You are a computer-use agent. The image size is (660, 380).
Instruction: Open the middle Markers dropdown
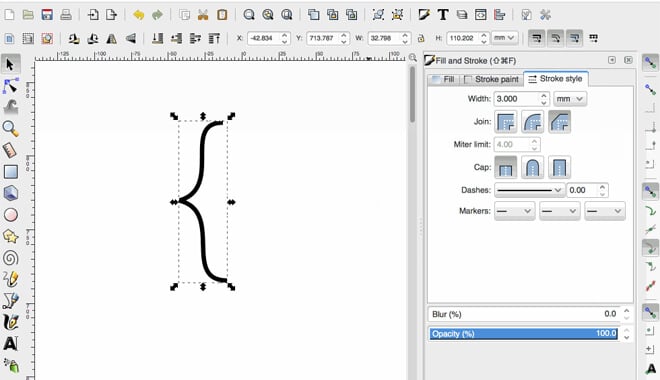559,211
